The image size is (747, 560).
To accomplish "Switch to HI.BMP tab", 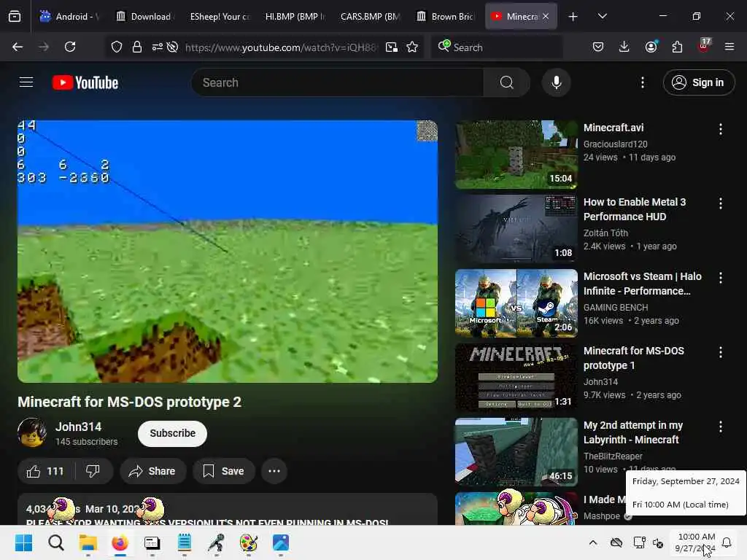I will coord(295,16).
